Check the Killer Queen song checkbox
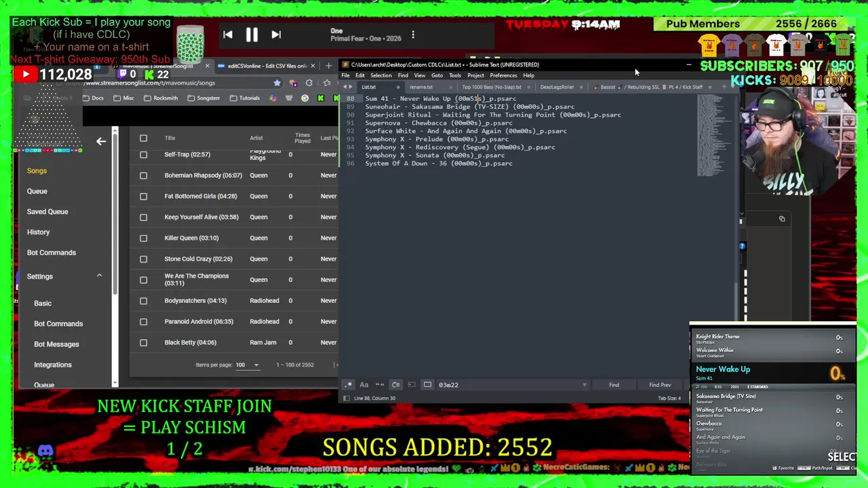Screen dimensions: 868x488 click(143, 238)
